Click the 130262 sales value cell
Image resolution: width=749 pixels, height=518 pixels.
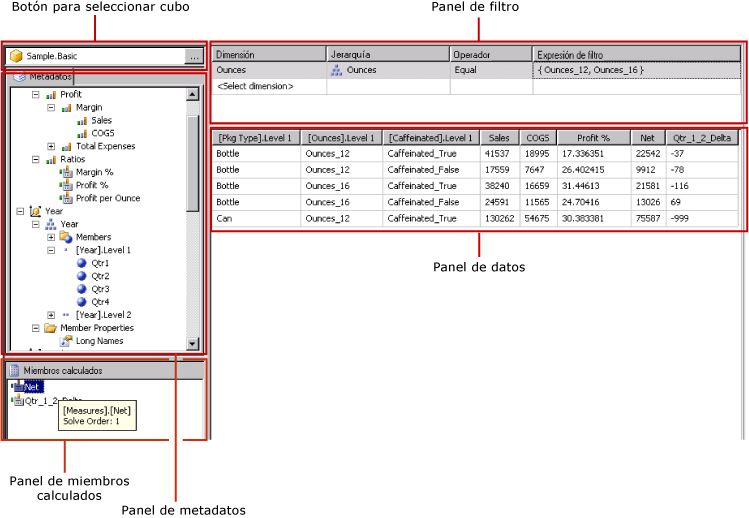point(500,218)
